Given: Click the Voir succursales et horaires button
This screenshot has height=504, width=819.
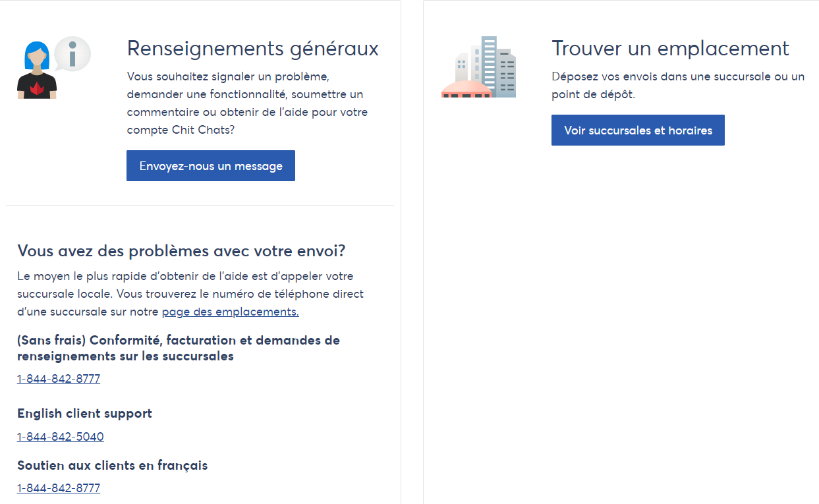Looking at the screenshot, I should click(x=638, y=130).
